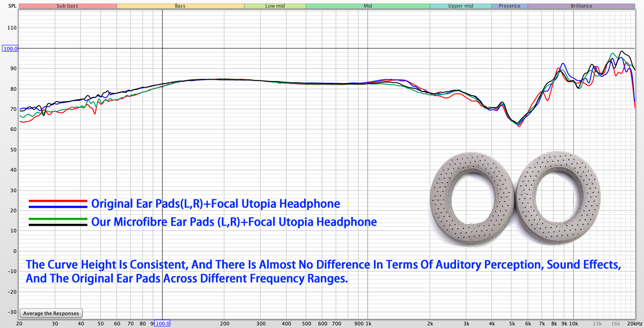This screenshot has width=644, height=328.
Task: Click the 100.0 SPL cursor value box
Action: (x=10, y=49)
